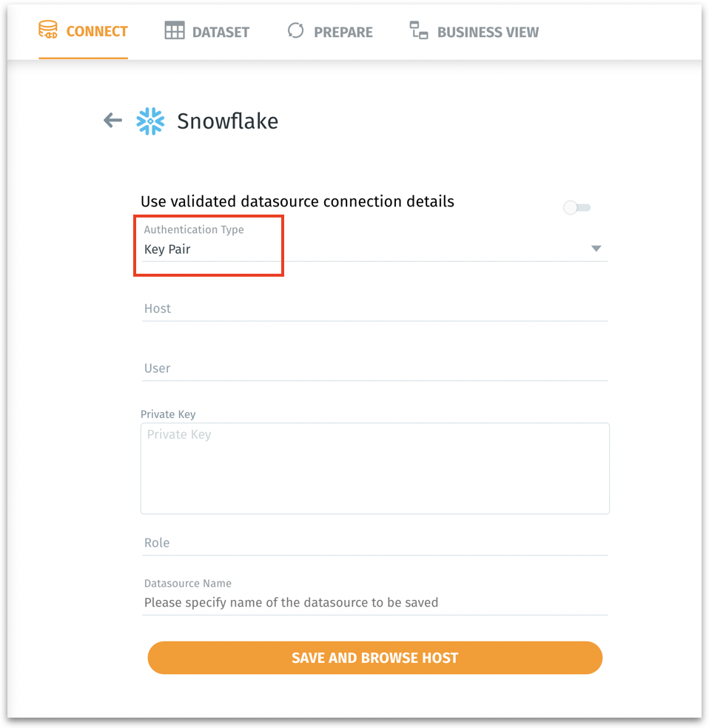Viewport: 709px width, 728px height.
Task: Click the Snowflake page title
Action: (x=227, y=121)
